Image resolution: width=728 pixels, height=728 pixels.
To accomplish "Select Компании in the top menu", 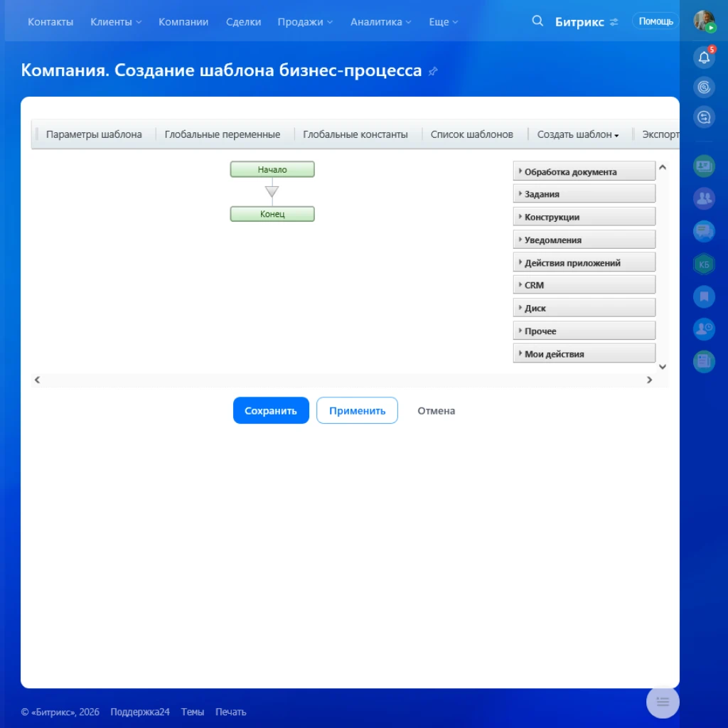I will [183, 21].
